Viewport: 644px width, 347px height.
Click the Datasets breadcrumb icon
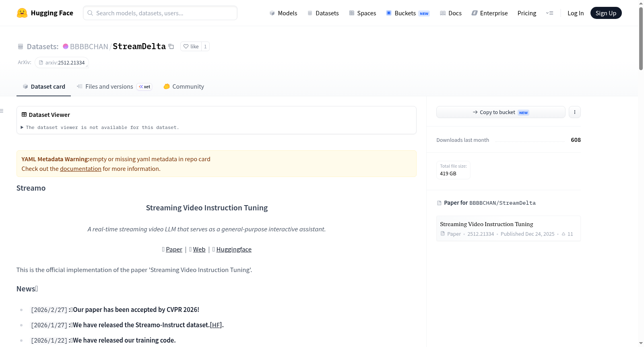tap(21, 46)
